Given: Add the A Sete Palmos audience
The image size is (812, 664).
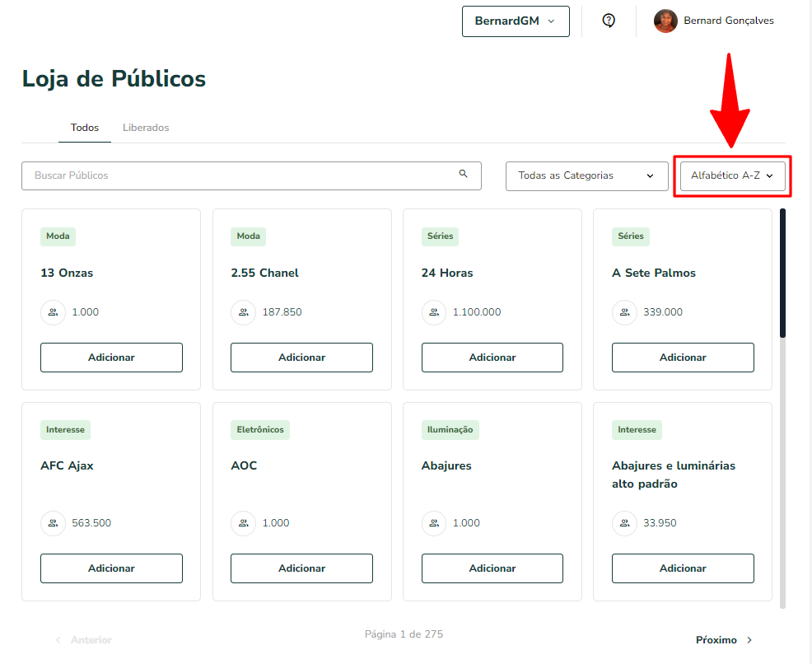Looking at the screenshot, I should pyautogui.click(x=683, y=358).
